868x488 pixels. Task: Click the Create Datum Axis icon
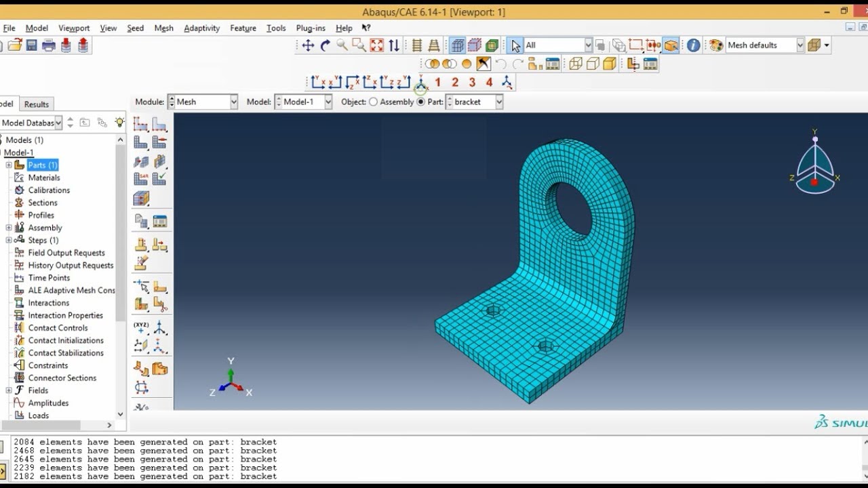[159, 327]
